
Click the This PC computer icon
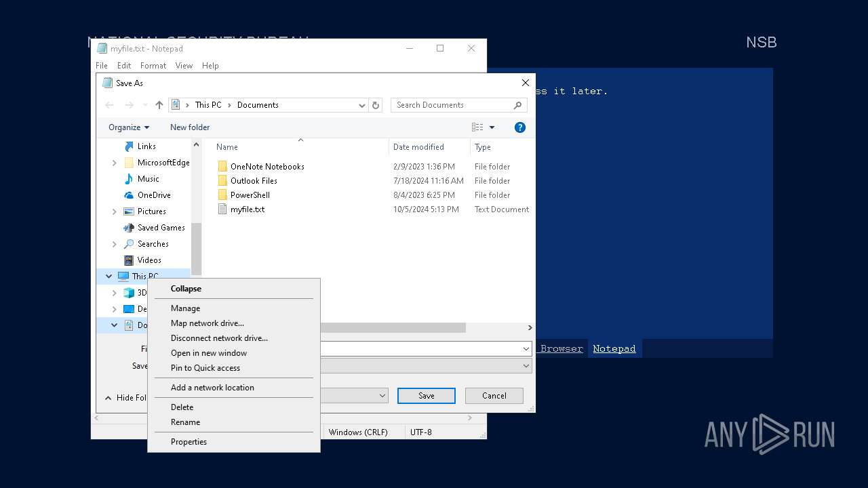tap(123, 277)
